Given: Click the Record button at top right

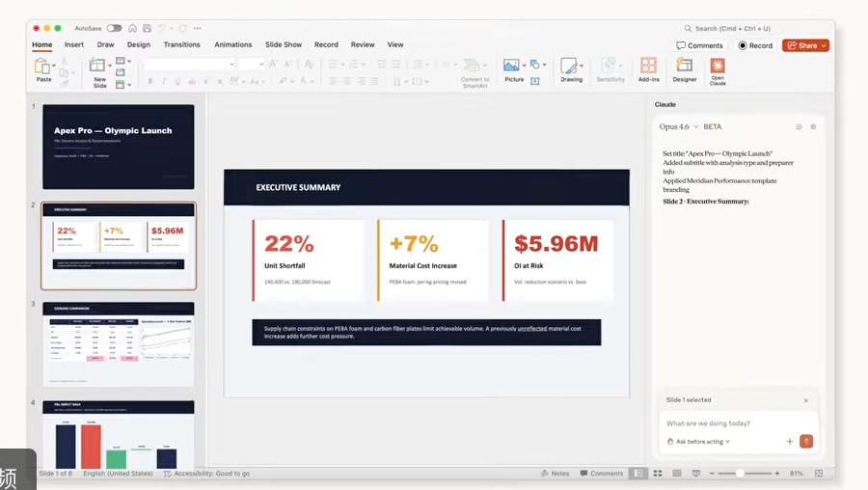Looking at the screenshot, I should (755, 45).
